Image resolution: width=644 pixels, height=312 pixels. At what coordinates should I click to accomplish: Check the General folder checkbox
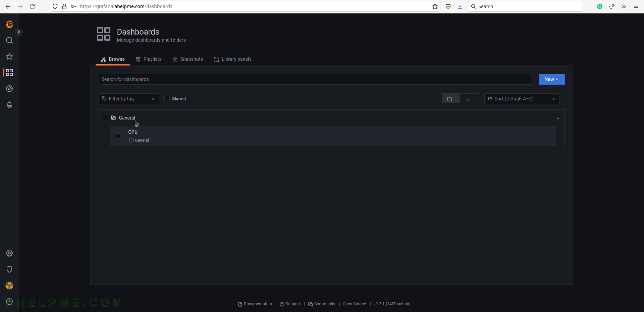click(106, 118)
